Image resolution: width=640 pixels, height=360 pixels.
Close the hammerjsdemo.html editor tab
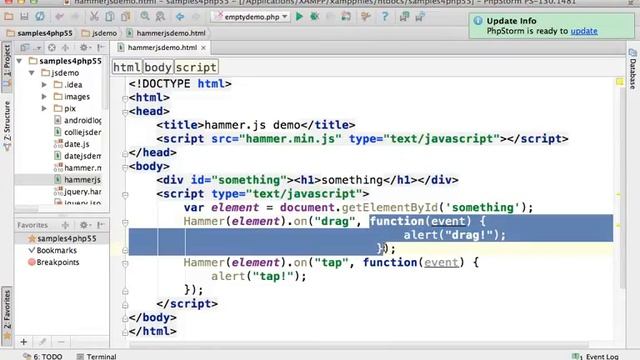coord(203,48)
